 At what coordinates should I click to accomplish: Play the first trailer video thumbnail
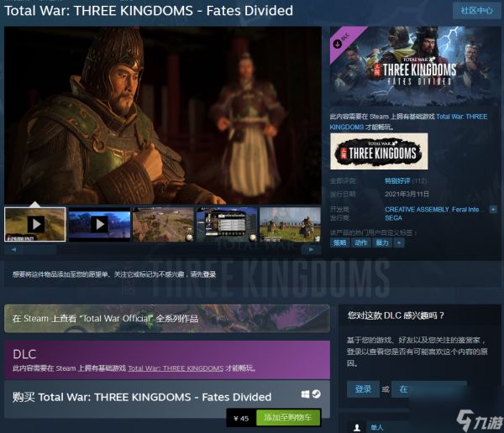[34, 224]
